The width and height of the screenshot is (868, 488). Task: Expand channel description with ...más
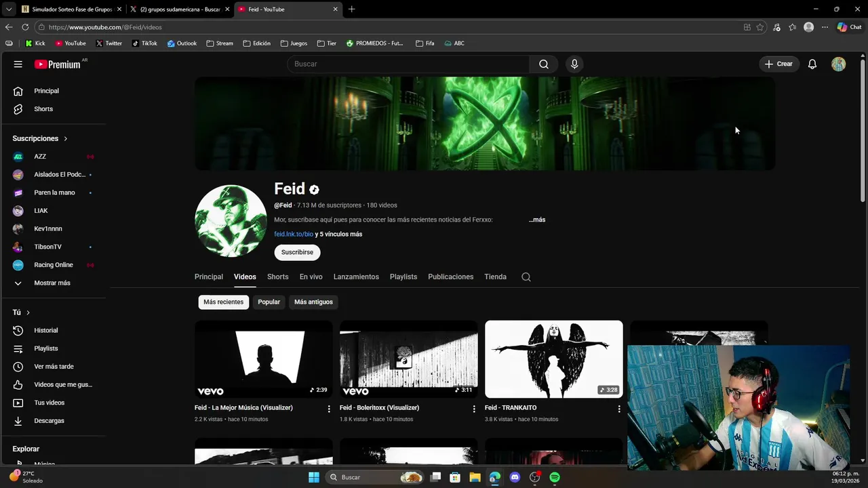tap(537, 220)
